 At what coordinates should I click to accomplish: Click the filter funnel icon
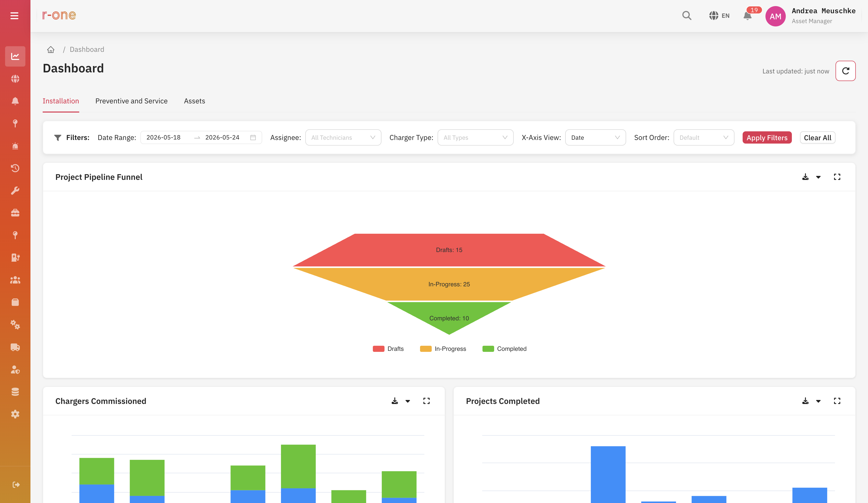click(58, 138)
